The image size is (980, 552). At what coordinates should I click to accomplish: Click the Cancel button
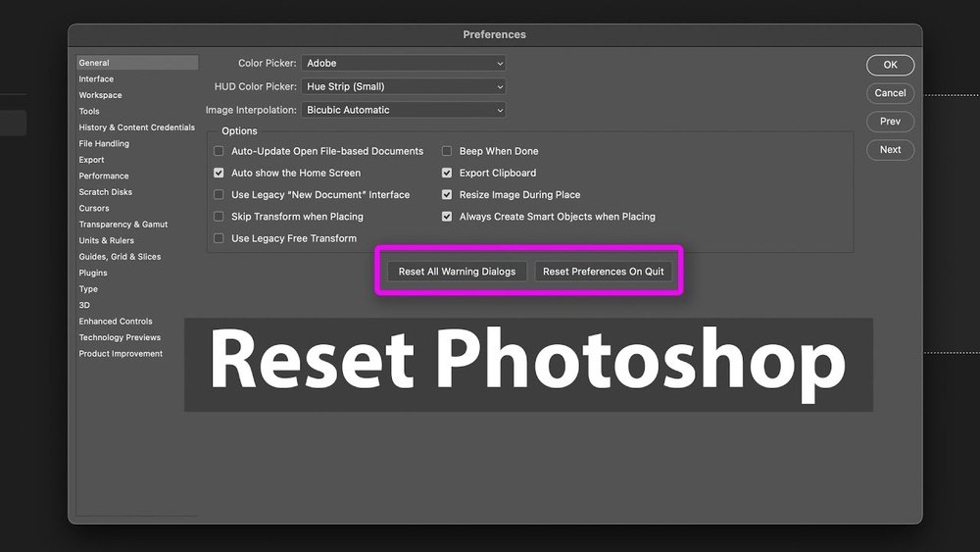[x=890, y=93]
